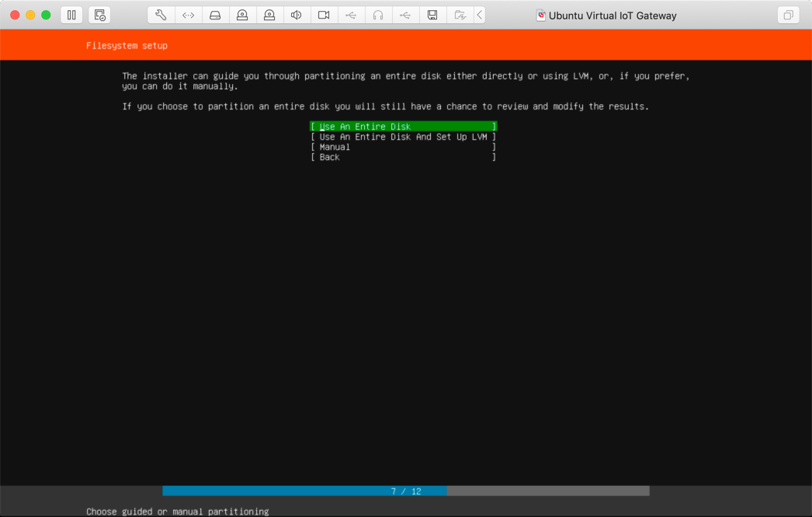Click USB icon left of floppy icon
The image size is (812, 517).
coord(405,15)
